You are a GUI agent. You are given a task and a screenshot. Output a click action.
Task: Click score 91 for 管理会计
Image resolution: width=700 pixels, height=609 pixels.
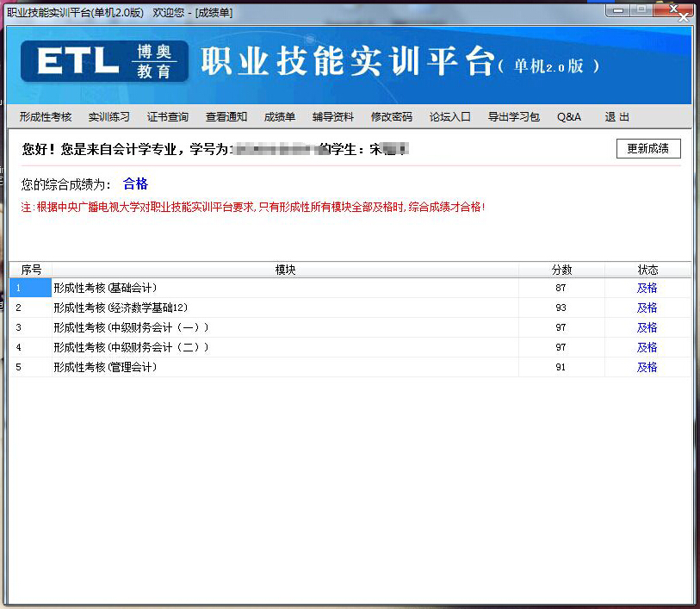click(x=561, y=367)
